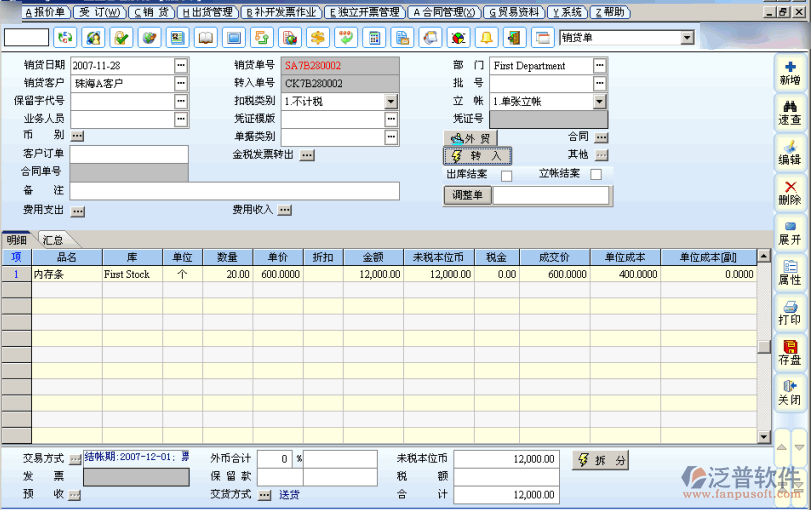This screenshot has width=811, height=510.
Task: Click the 新增 (New) sidebar icon
Action: pos(790,73)
